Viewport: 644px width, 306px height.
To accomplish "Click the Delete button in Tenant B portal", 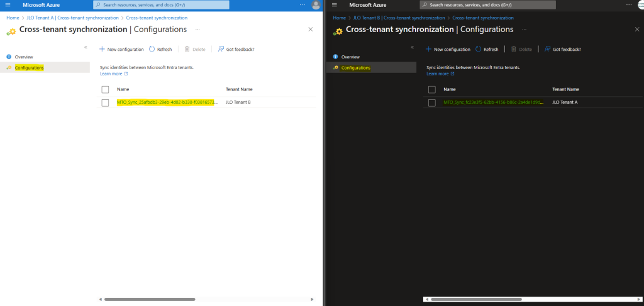I will [x=521, y=49].
